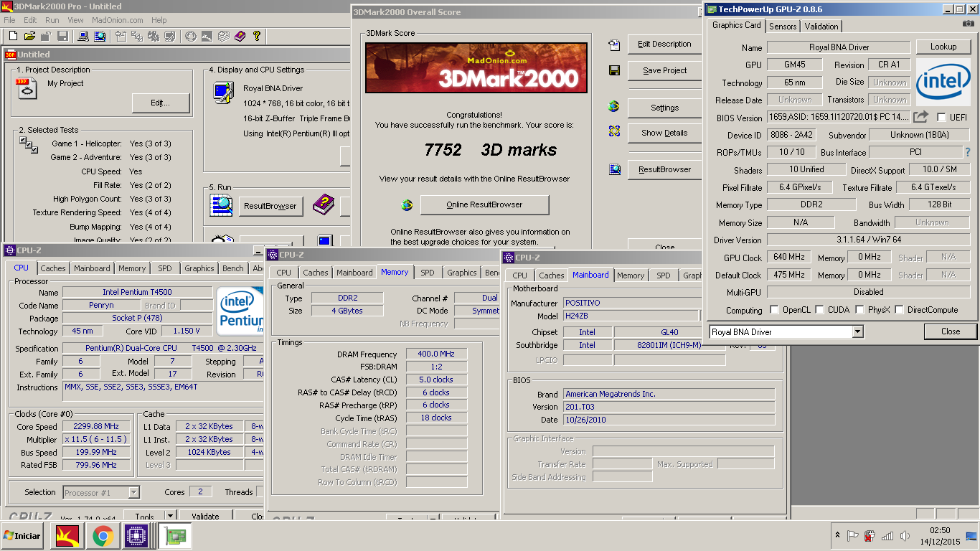
Task: Click the floppy disk Save toolbar icon
Action: pyautogui.click(x=63, y=36)
